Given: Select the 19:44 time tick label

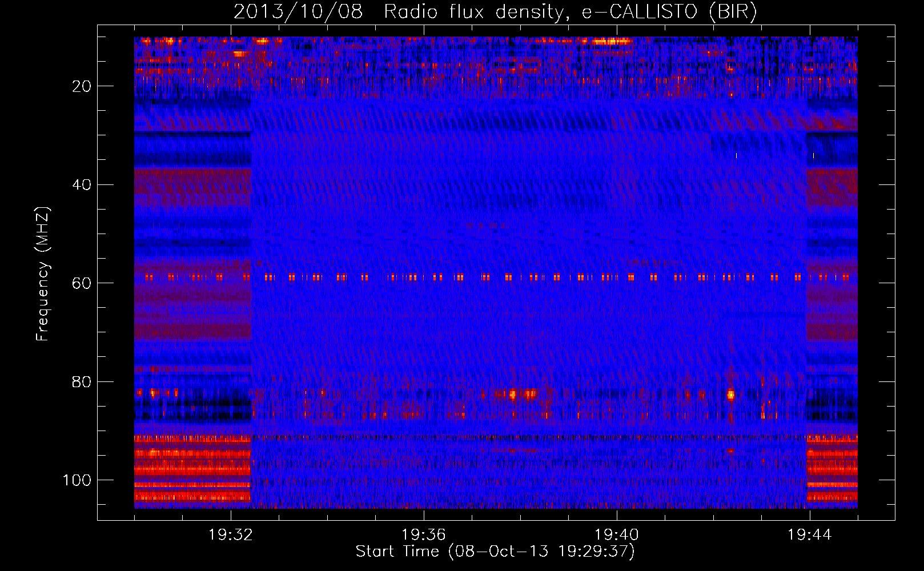Looking at the screenshot, I should tap(809, 535).
